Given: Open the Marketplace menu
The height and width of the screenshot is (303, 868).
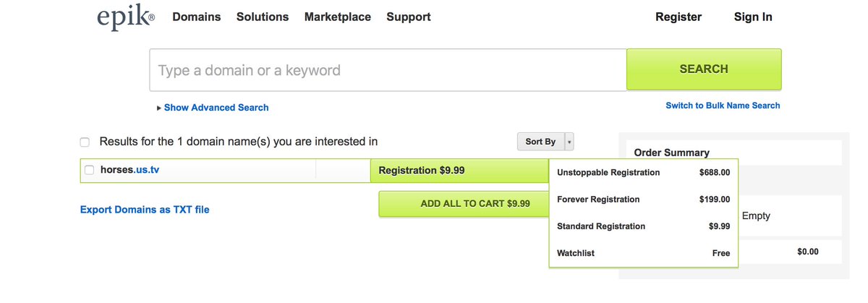Looking at the screenshot, I should tap(337, 17).
